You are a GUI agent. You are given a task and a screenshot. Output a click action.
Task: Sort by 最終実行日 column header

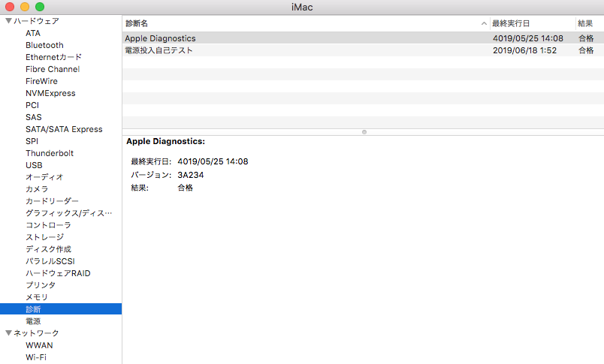511,24
